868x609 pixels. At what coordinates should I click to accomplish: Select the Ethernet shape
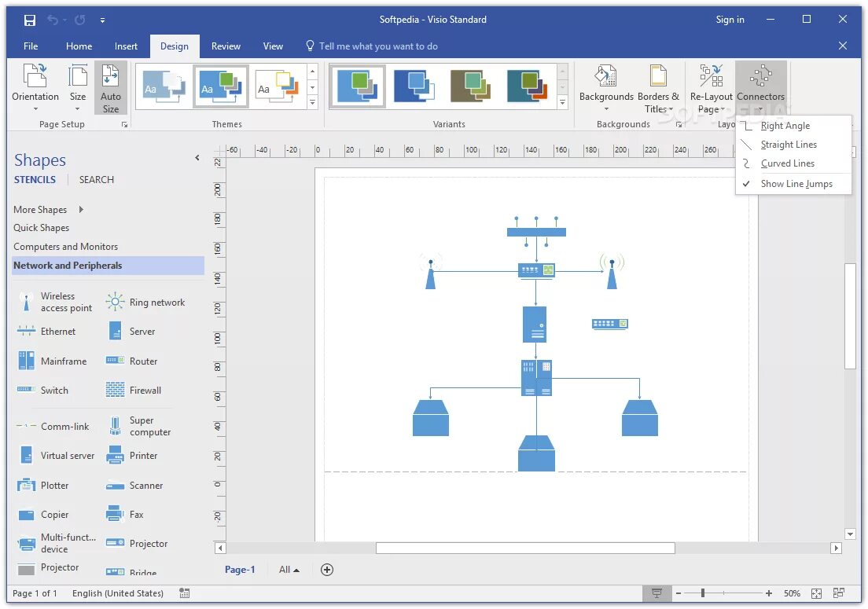46,332
